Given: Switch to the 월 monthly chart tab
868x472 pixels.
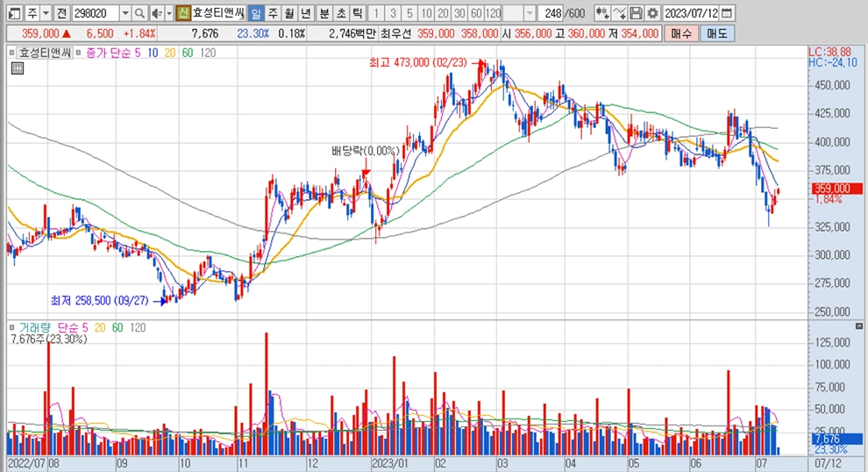Looking at the screenshot, I should point(288,13).
